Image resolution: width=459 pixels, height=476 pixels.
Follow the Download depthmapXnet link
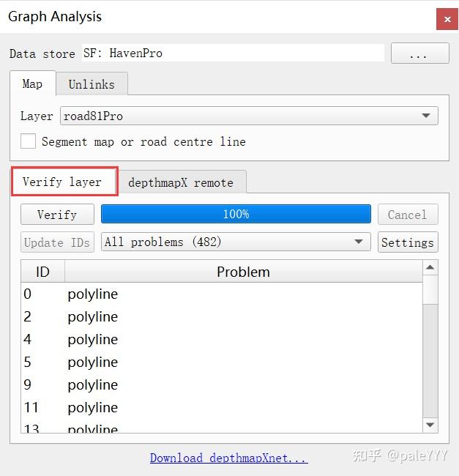pos(228,458)
